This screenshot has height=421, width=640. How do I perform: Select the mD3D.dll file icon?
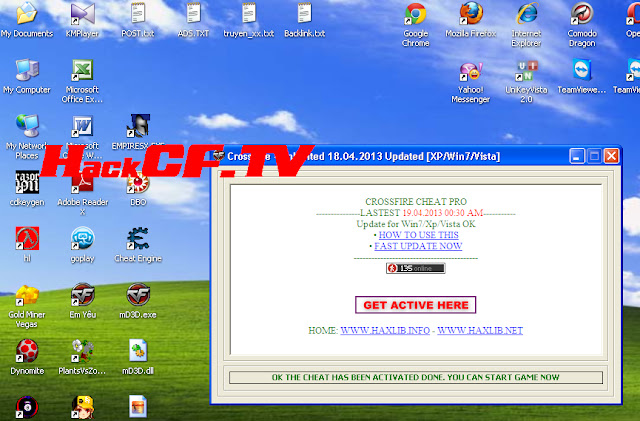(138, 357)
